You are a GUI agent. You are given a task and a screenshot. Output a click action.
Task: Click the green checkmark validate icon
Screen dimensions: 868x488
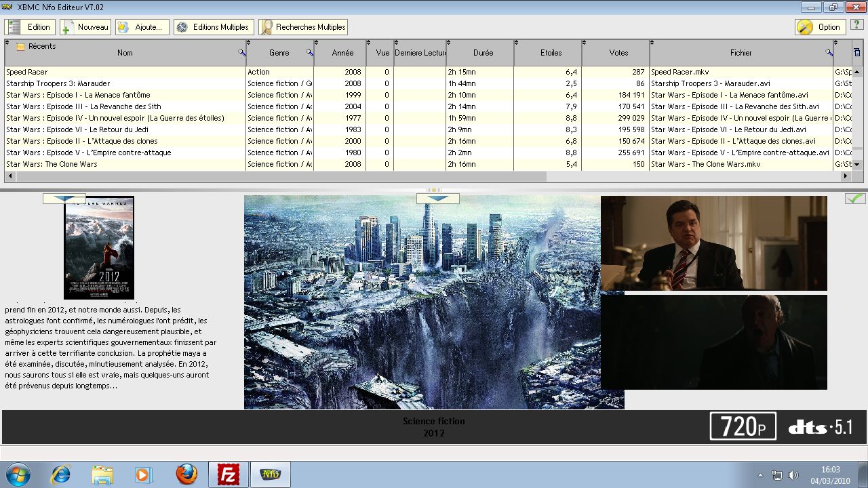tap(855, 198)
